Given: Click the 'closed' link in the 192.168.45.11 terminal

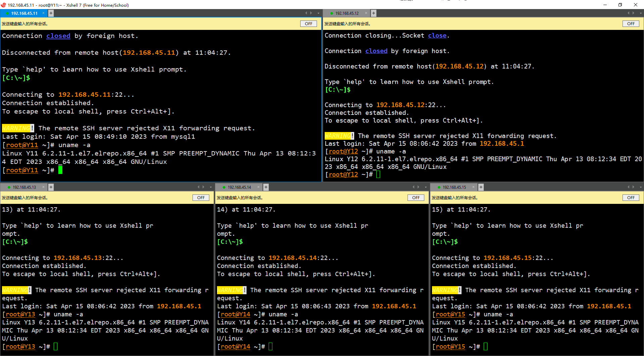Looking at the screenshot, I should [58, 36].
